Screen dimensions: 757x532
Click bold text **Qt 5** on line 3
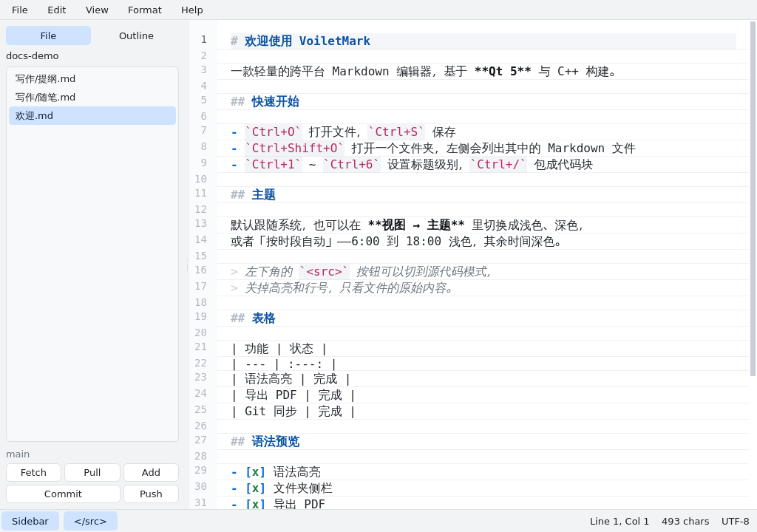pos(503,72)
